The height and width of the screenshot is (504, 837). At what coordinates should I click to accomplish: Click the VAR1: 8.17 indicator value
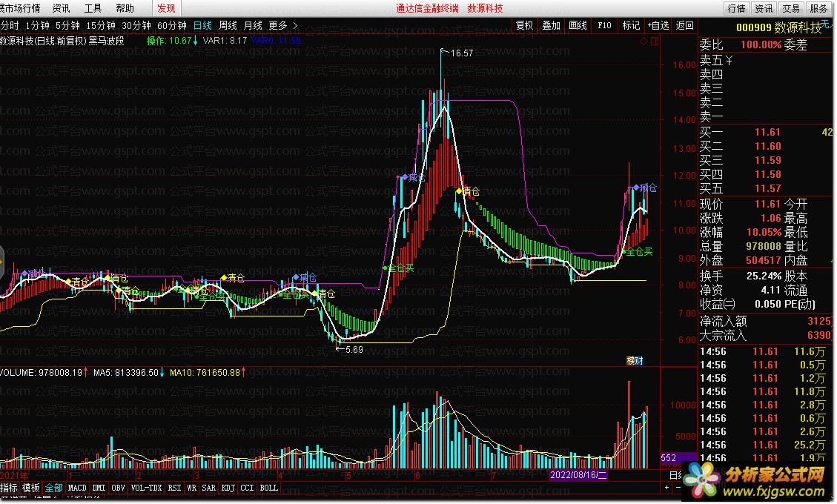tap(225, 41)
